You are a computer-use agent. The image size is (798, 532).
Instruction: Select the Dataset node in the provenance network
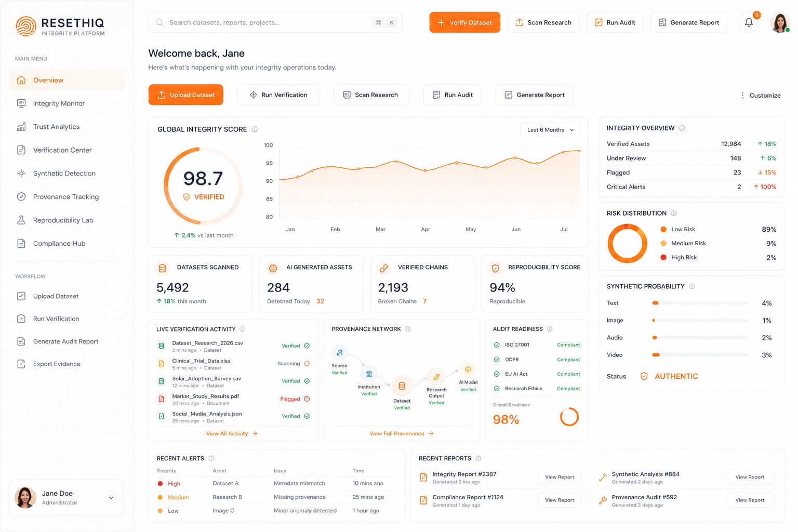coord(402,386)
